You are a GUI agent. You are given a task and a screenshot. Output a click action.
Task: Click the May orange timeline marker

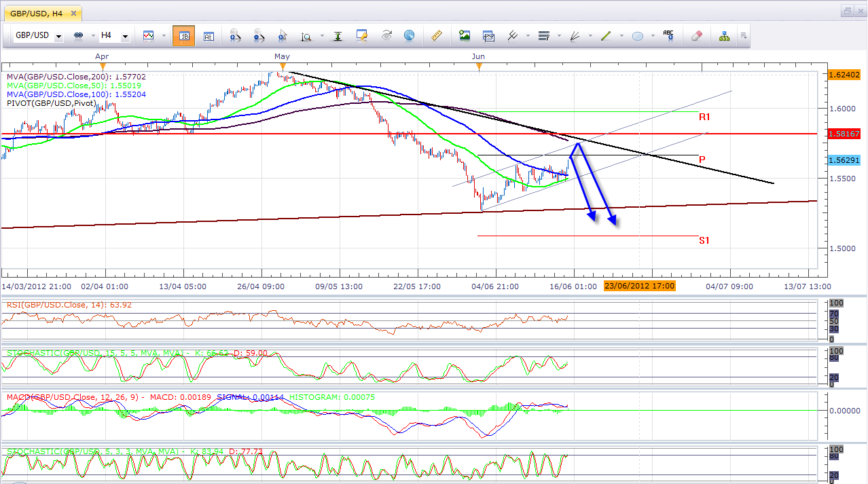point(281,66)
